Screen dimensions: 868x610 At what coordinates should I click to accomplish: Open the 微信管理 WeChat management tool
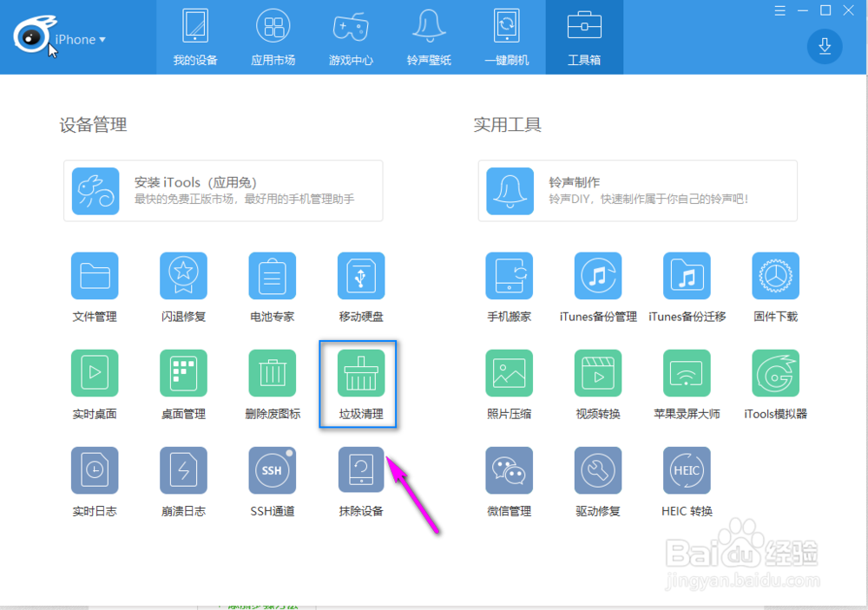coord(509,470)
